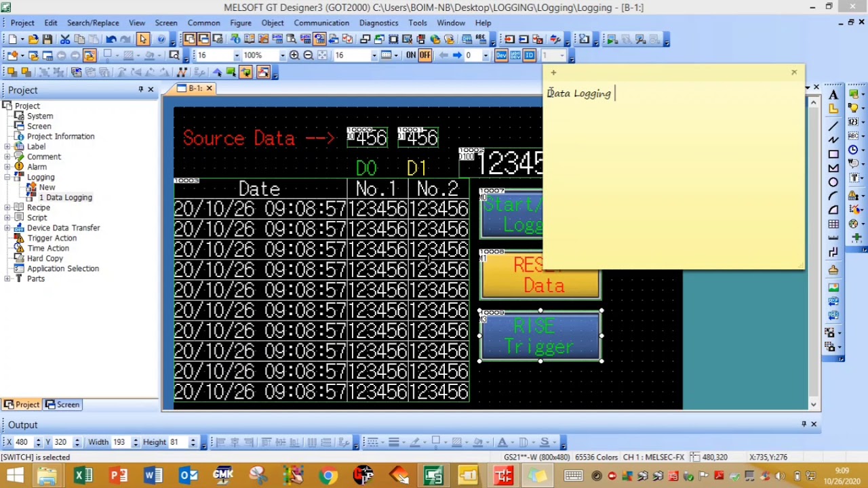Expand the Logging tree node
Viewport: 868px width, 488px height.
(x=7, y=177)
